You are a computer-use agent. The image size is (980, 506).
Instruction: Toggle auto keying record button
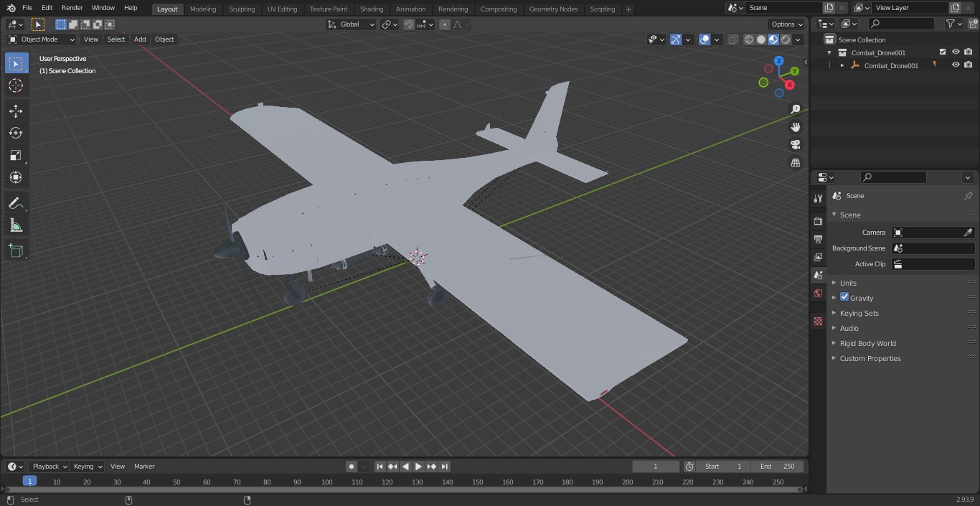(352, 467)
